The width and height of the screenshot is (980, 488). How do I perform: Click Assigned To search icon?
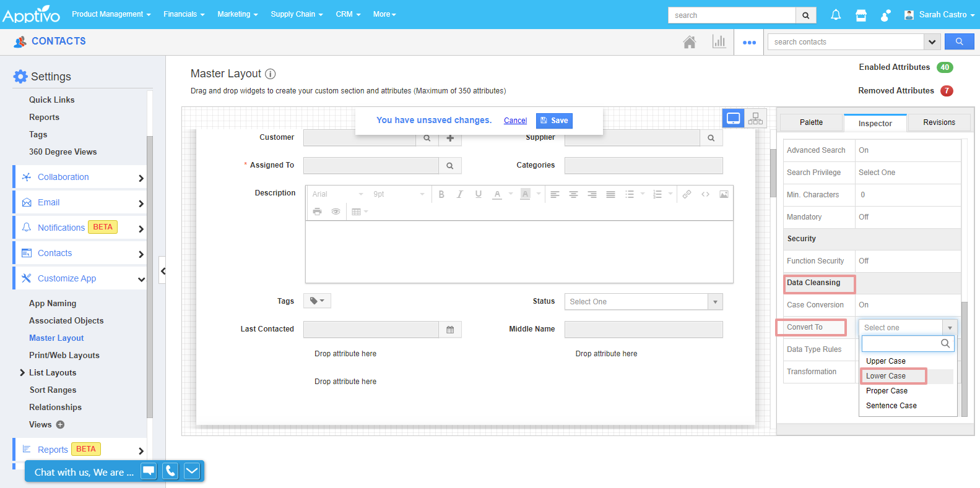(x=450, y=166)
